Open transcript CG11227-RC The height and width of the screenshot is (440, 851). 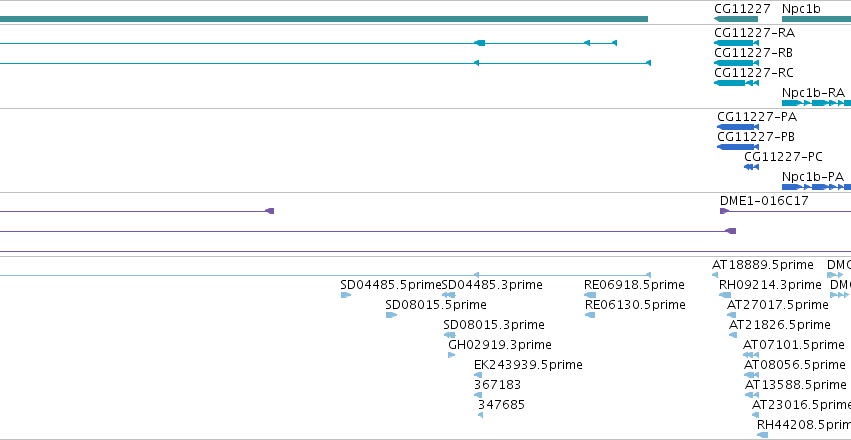pyautogui.click(x=753, y=73)
